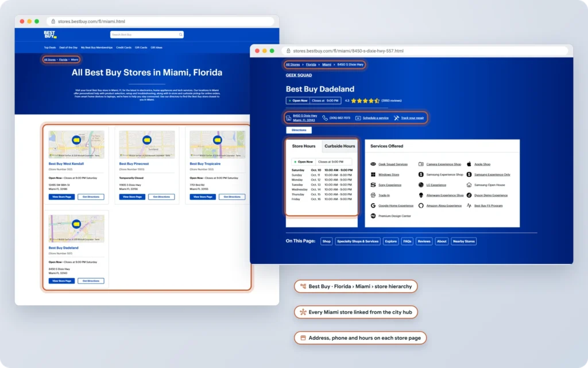Screen dimensions: 588x368
Task: Open the Best Buy Tropicaire store name link
Action: pos(205,164)
